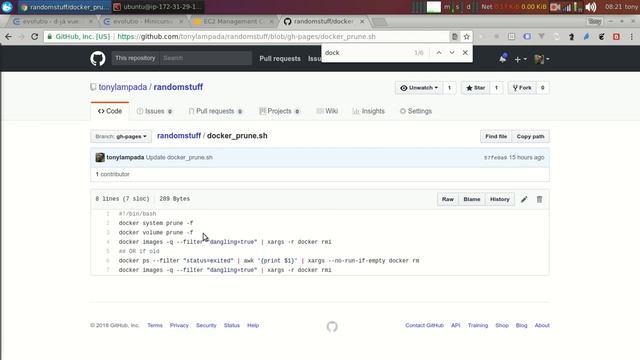Open footer Shop link
The image size is (640, 360).
(502, 325)
